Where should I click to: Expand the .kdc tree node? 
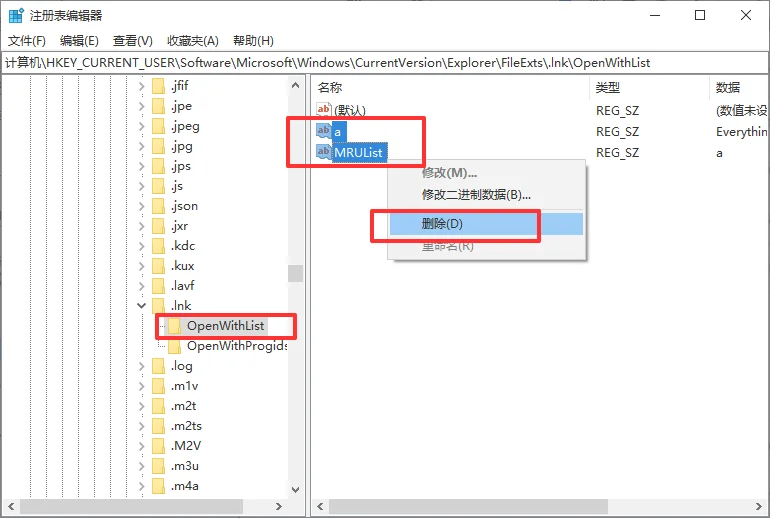pyautogui.click(x=141, y=245)
